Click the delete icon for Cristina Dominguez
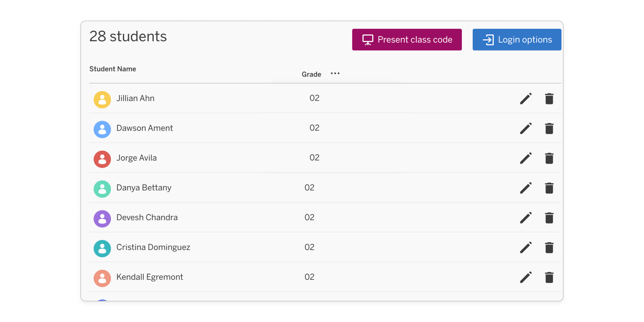This screenshot has width=644, height=322. tap(549, 247)
